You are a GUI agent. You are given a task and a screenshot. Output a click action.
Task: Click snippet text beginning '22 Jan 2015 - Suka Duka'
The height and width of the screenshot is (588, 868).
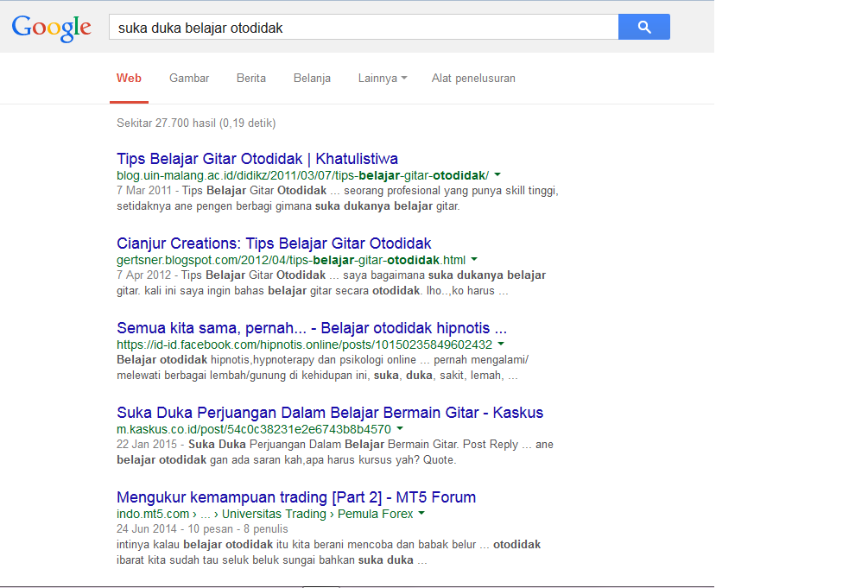(x=335, y=452)
